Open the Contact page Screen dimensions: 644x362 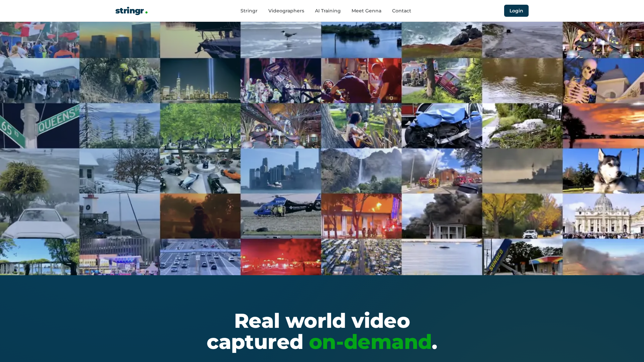click(401, 11)
